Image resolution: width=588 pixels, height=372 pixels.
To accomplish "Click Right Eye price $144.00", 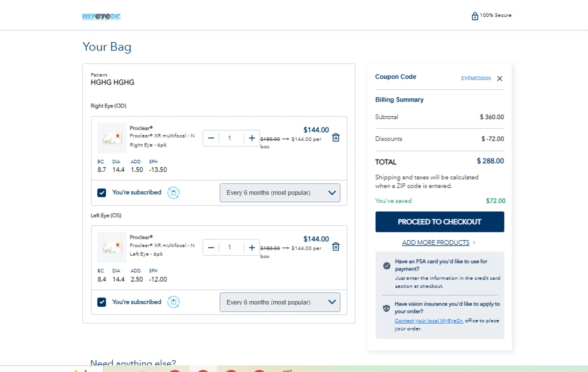I will click(x=316, y=130).
